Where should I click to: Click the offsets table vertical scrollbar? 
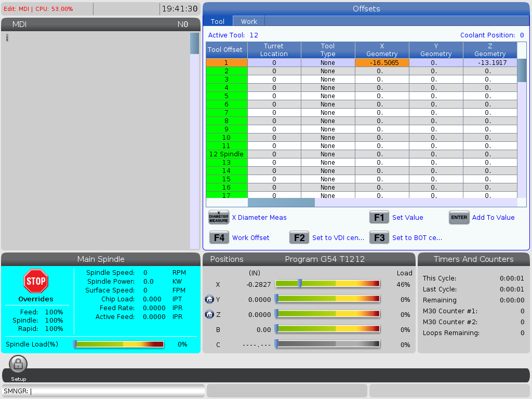[522, 128]
